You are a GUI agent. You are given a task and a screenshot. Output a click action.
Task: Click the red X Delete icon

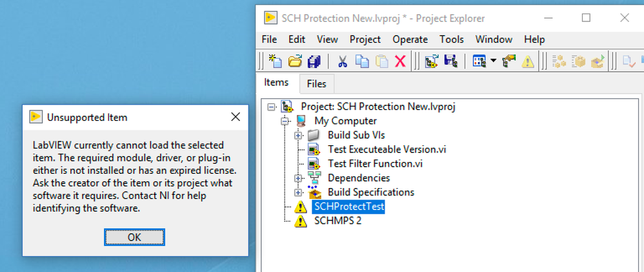[400, 61]
